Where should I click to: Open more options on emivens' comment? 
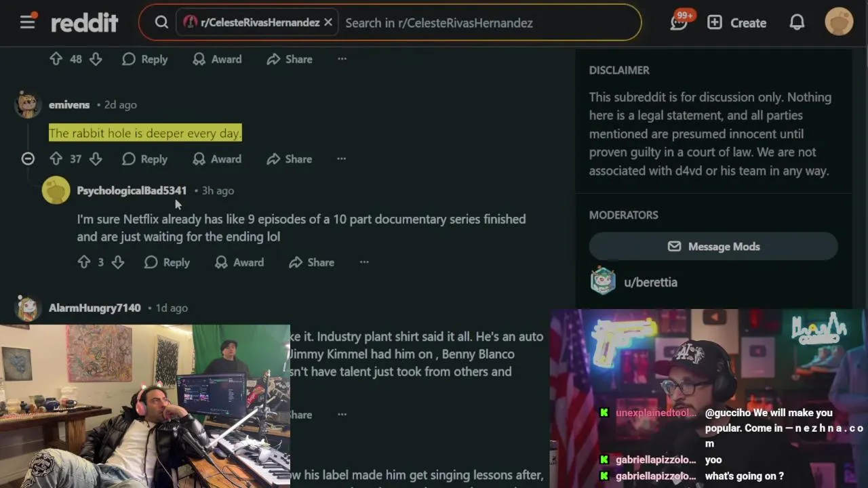click(341, 159)
